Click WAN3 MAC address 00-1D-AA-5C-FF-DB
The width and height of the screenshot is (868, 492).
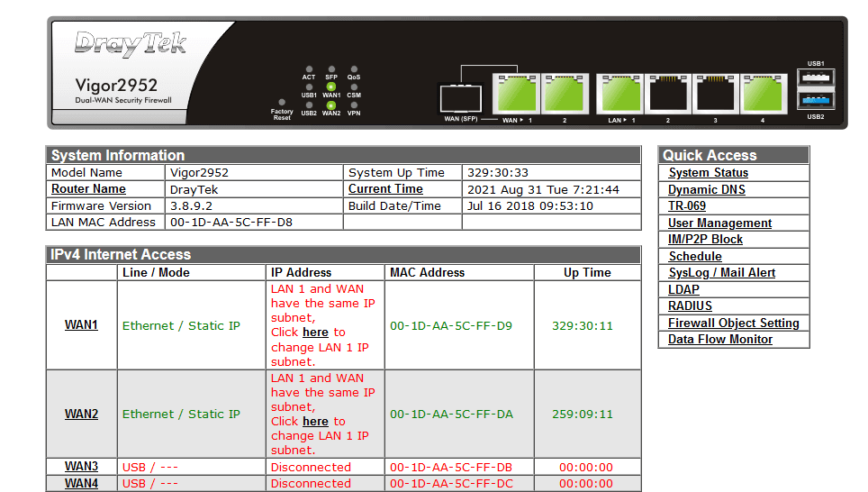pos(451,467)
